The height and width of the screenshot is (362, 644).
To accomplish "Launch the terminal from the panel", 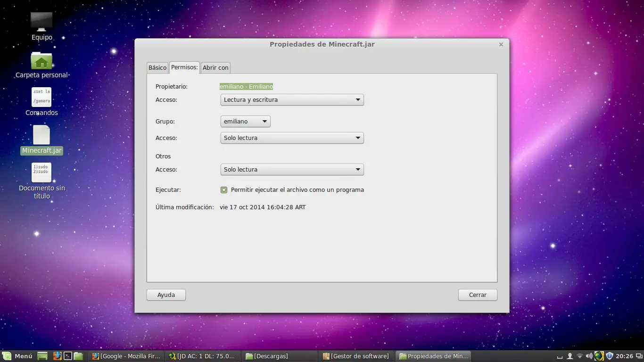I will (x=68, y=356).
